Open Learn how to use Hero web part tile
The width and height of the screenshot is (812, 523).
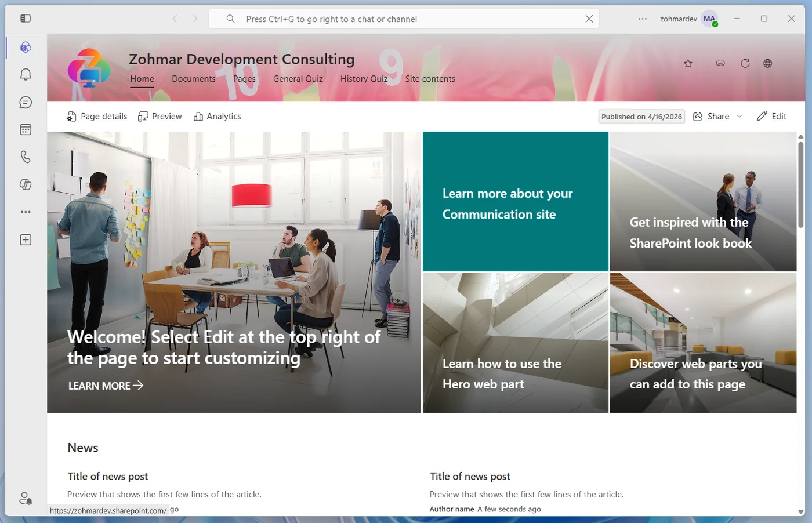(516, 343)
